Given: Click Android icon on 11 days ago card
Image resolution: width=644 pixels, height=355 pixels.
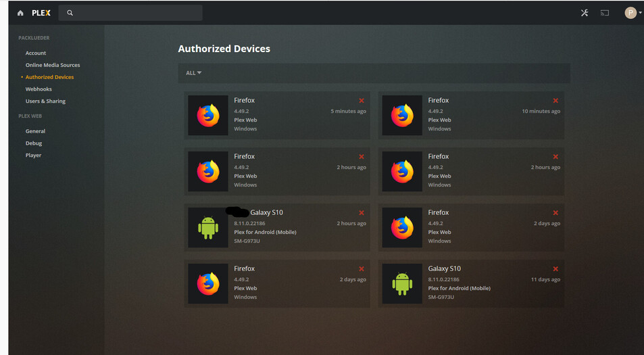Looking at the screenshot, I should (x=402, y=283).
